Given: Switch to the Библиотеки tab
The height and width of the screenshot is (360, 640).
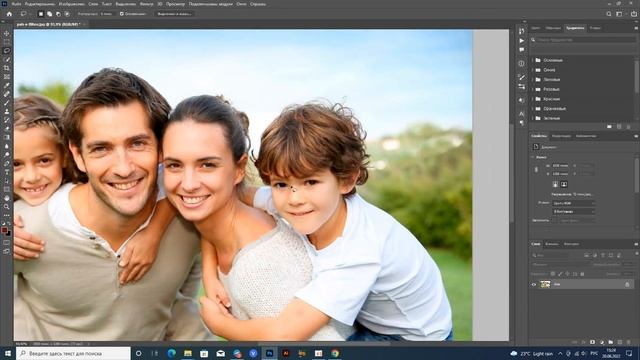Looking at the screenshot, I should click(x=586, y=136).
